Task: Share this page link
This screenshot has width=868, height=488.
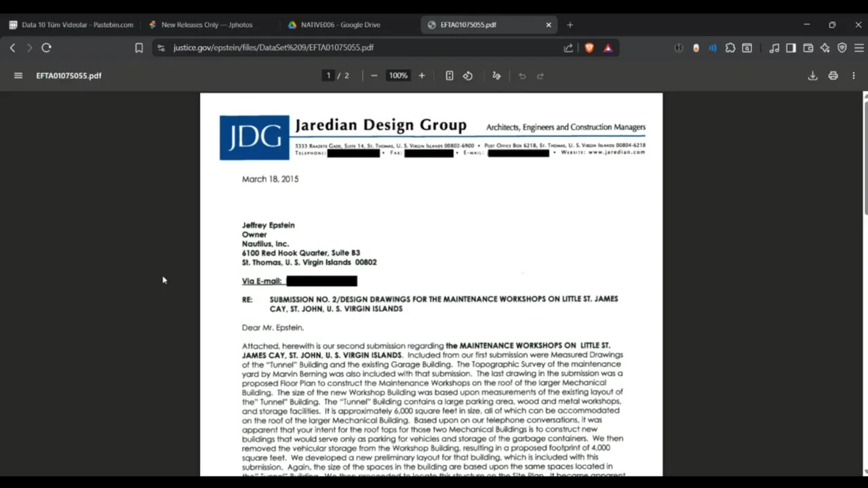Action: (568, 47)
